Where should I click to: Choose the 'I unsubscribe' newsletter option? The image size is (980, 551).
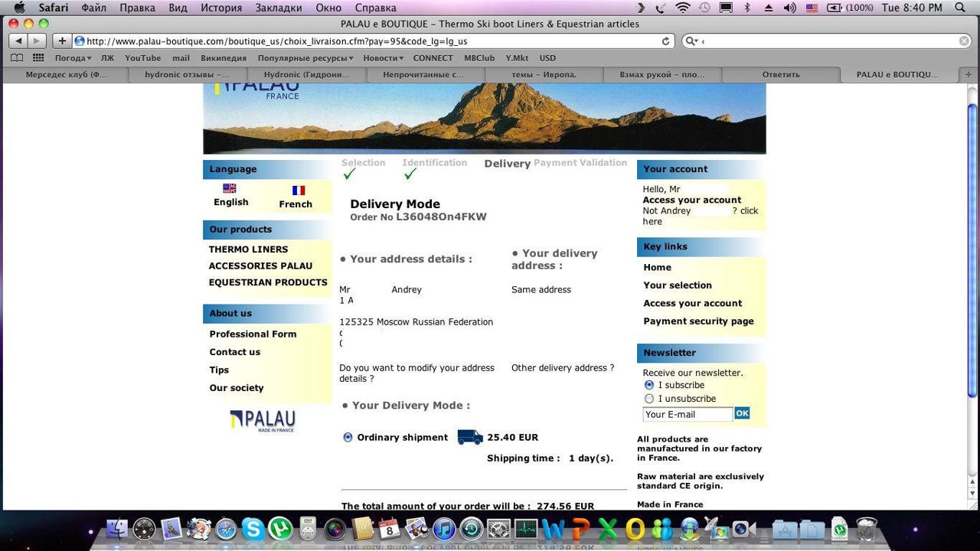(x=649, y=399)
